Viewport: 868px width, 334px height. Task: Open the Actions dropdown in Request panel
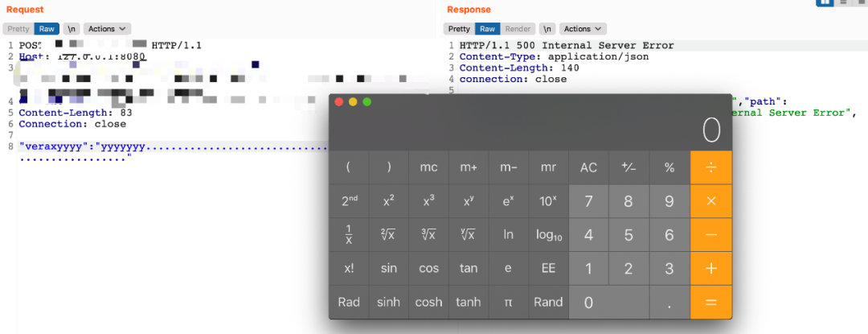[107, 29]
